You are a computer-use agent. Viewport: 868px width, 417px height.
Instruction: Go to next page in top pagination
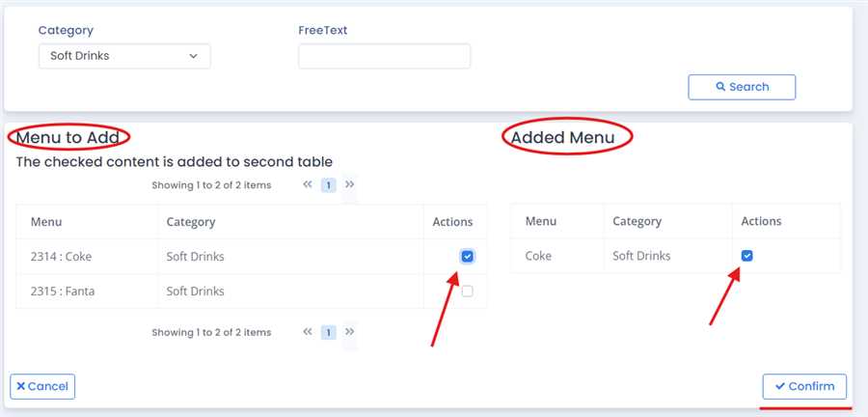click(x=349, y=184)
